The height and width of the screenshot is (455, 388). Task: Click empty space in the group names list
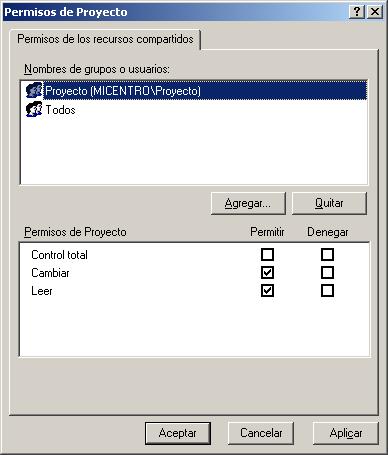click(193, 150)
